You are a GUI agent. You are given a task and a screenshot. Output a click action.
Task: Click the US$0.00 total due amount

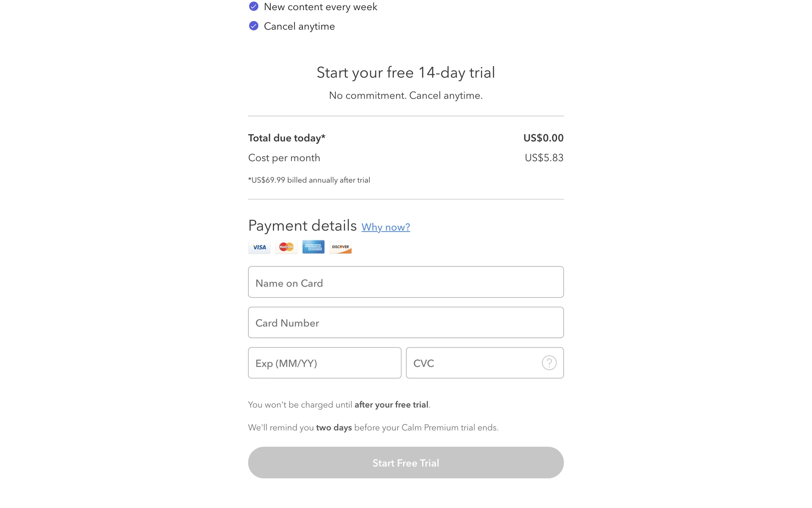pos(543,138)
